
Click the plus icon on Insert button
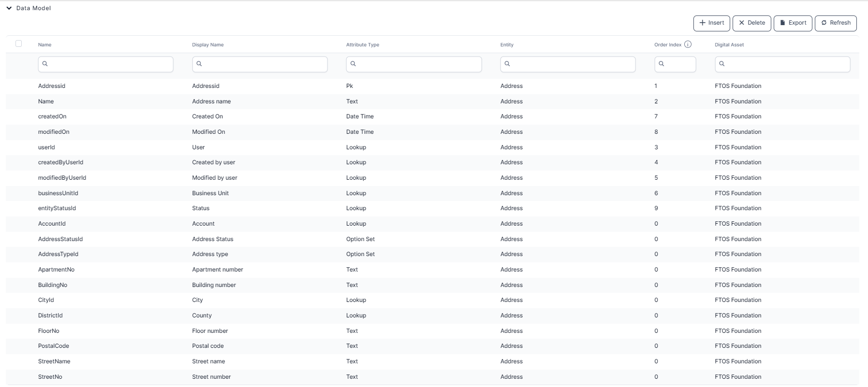(703, 23)
